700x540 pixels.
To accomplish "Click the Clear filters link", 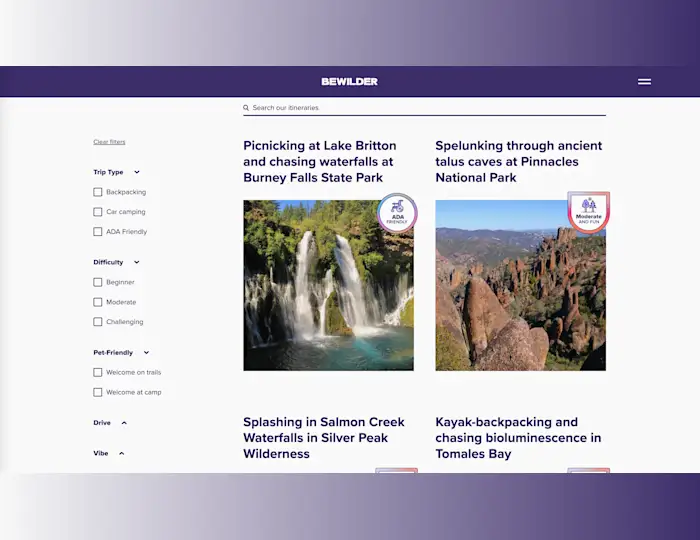I will click(109, 142).
